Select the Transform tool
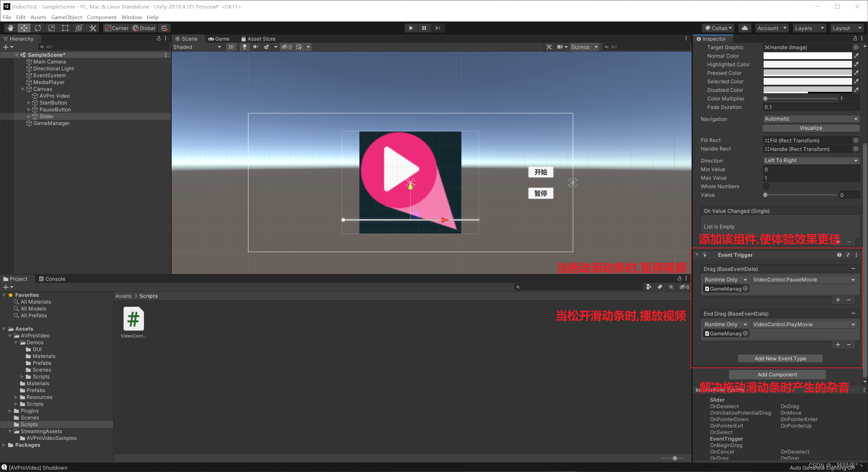 [79, 28]
